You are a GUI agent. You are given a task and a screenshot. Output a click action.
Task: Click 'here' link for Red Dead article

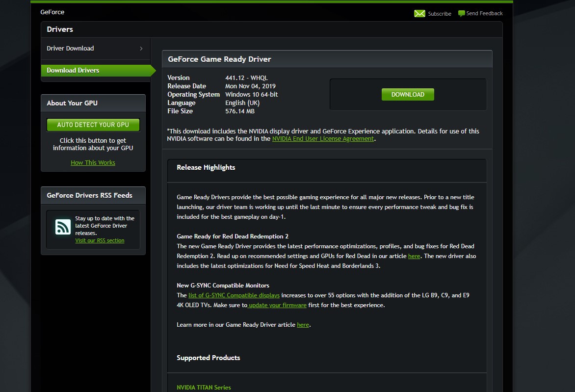(x=414, y=257)
